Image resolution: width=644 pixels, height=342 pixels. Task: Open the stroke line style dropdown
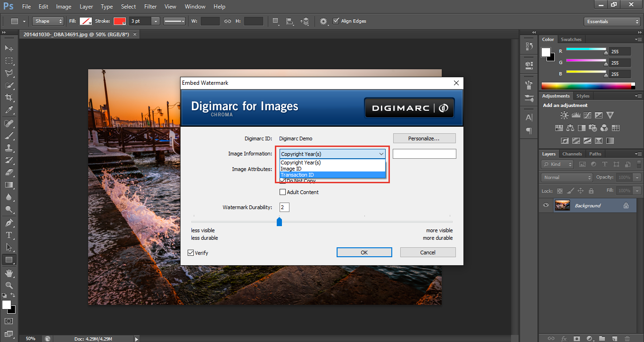pos(174,21)
